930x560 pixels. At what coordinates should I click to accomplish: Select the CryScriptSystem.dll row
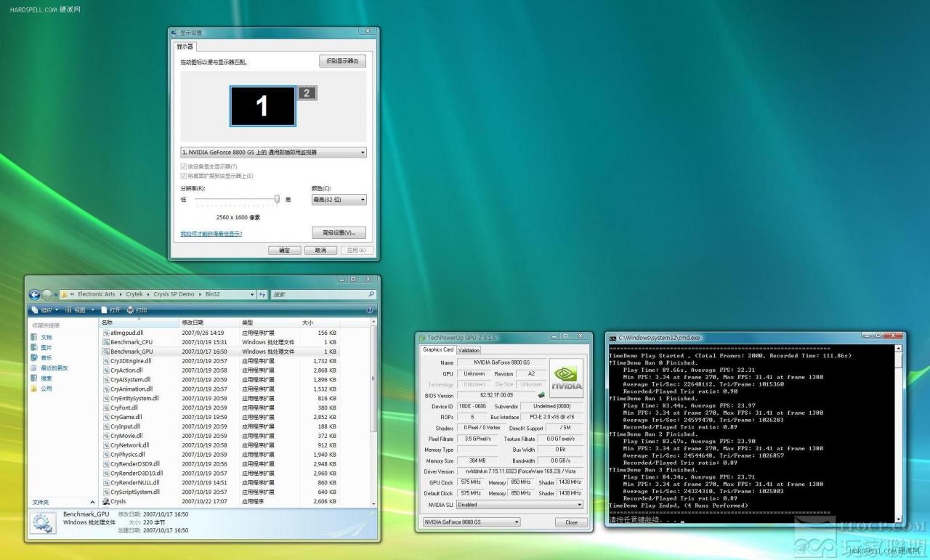pyautogui.click(x=219, y=492)
